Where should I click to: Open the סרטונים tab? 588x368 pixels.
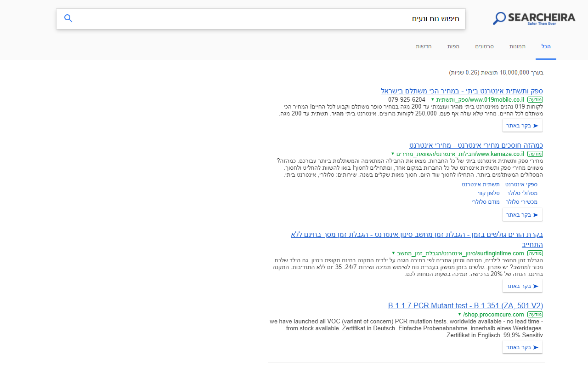tap(485, 46)
